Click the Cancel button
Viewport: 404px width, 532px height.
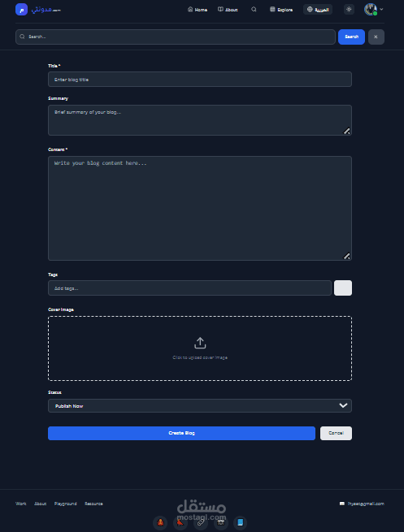pyautogui.click(x=336, y=433)
